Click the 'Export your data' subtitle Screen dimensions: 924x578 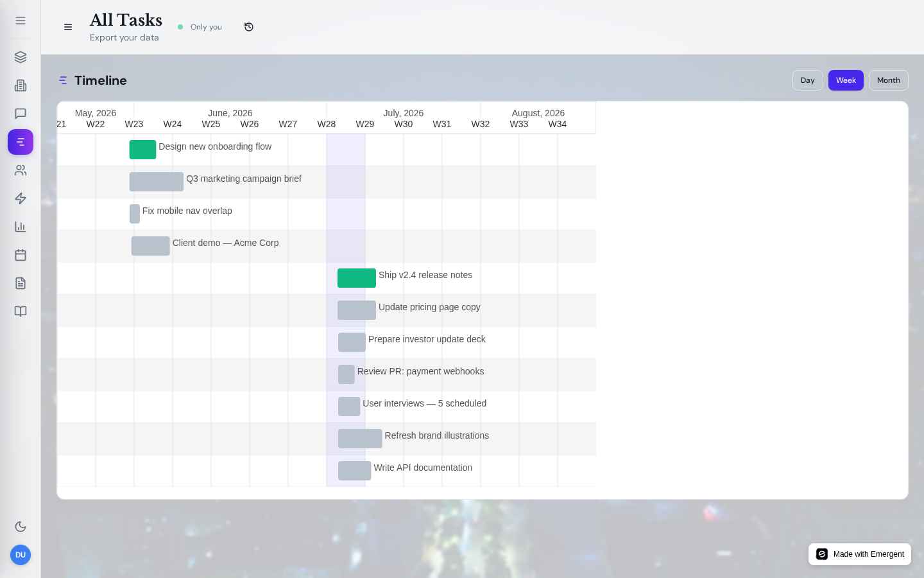(124, 37)
